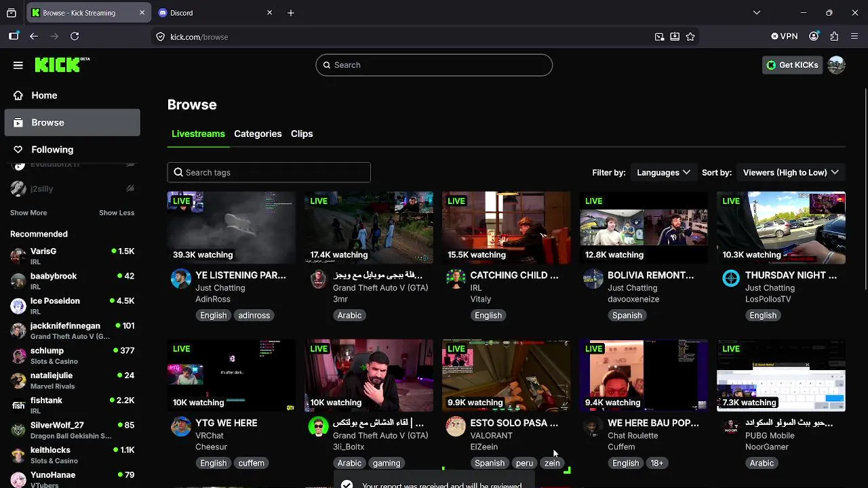Click ElZeein channel avatar
This screenshot has width=868, height=488.
456,426
